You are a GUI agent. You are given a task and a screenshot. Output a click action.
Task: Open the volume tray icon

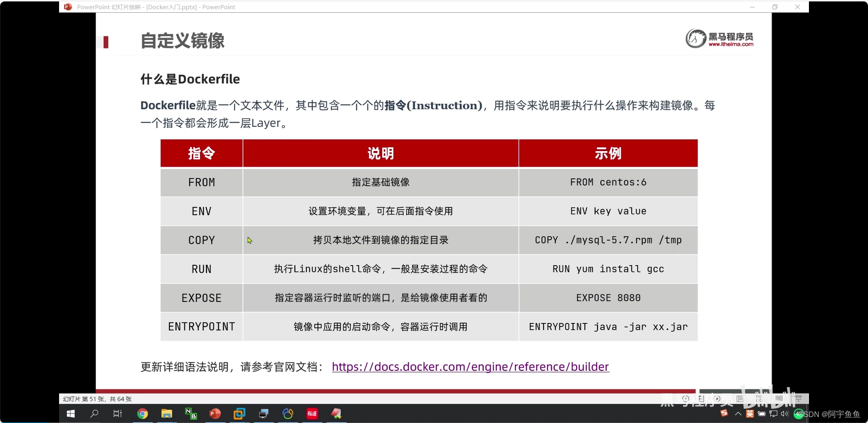pyautogui.click(x=785, y=413)
